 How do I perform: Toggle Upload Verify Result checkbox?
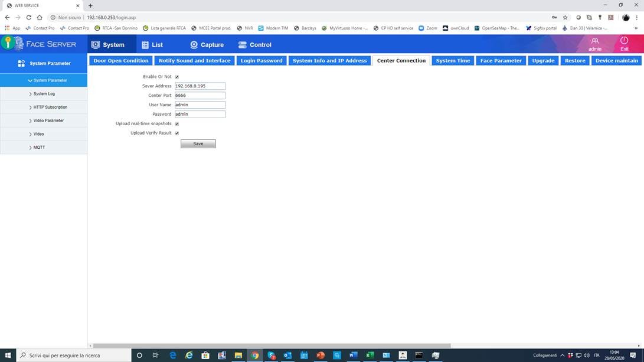point(176,133)
